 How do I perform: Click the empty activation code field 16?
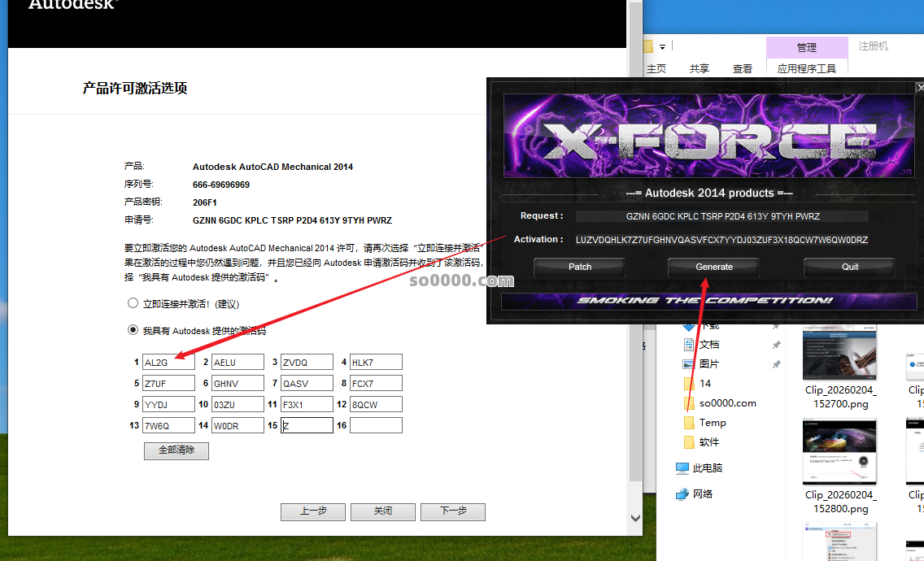376,425
